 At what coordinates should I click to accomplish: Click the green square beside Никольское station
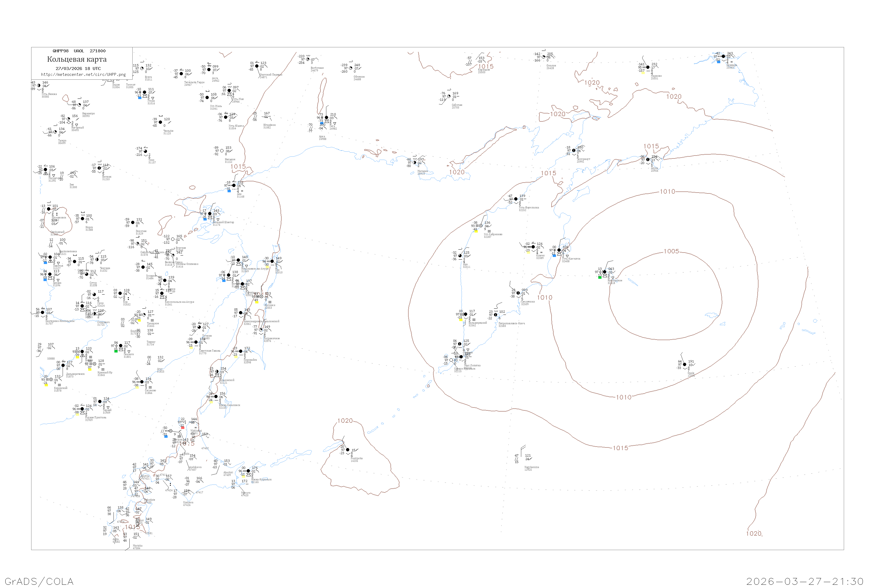[x=600, y=277]
